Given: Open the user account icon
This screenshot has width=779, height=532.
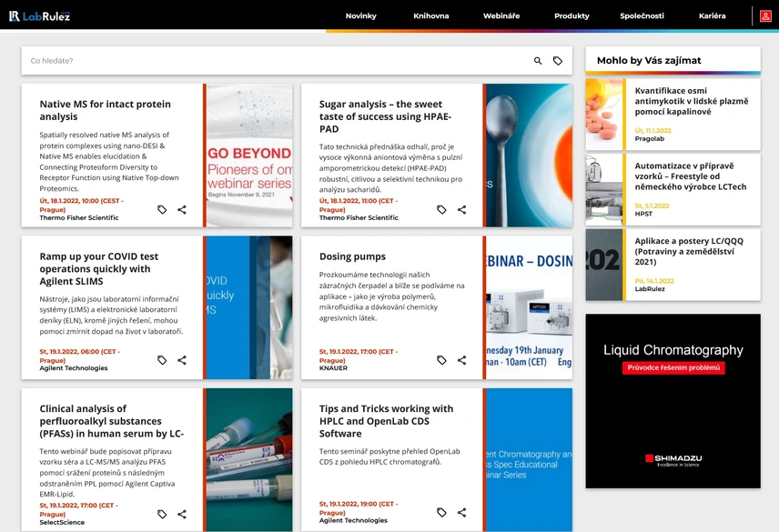Looking at the screenshot, I should pyautogui.click(x=765, y=15).
